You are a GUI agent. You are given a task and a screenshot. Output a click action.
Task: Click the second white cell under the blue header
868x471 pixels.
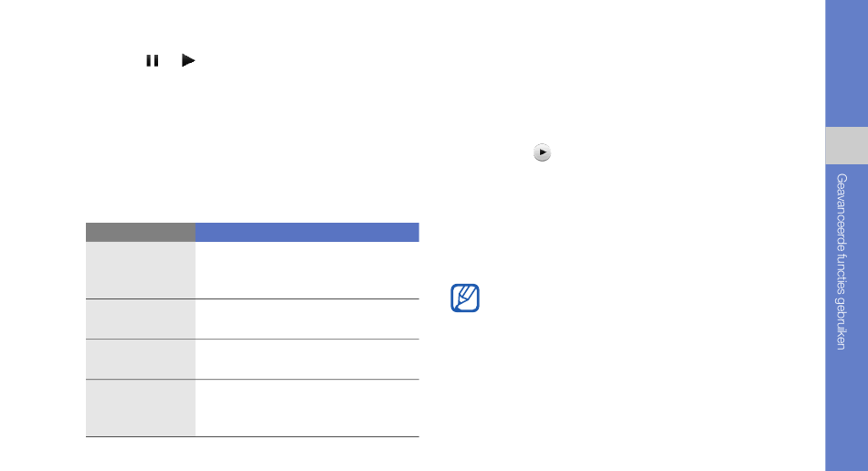(x=307, y=319)
